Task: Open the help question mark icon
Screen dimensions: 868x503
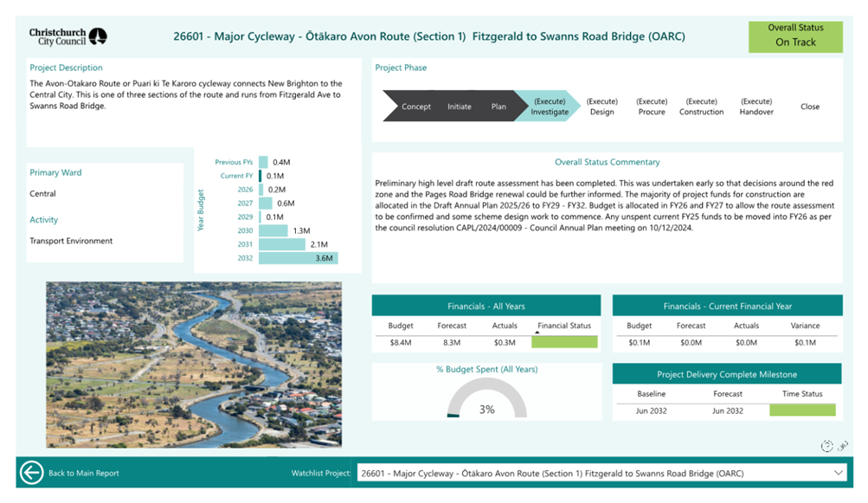Action: [826, 446]
